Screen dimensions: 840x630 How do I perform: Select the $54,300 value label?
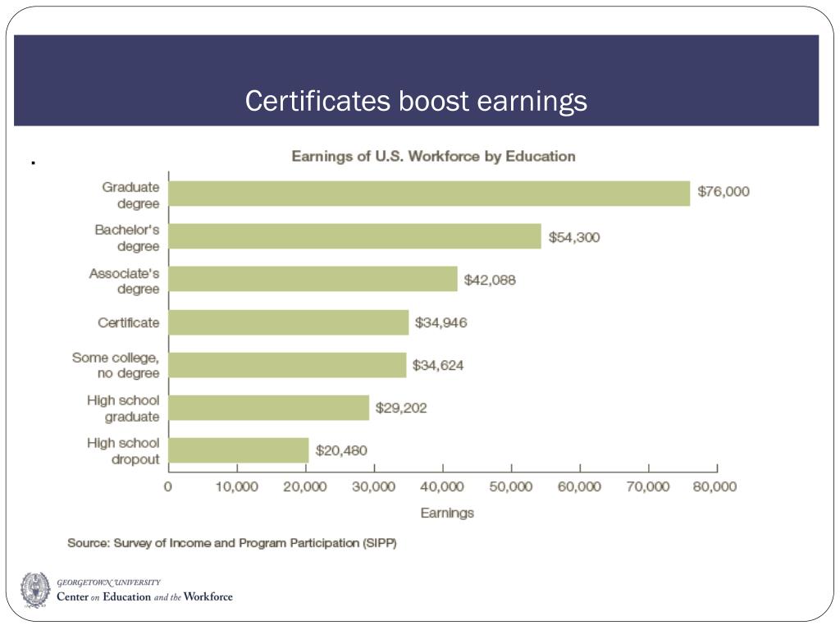573,237
